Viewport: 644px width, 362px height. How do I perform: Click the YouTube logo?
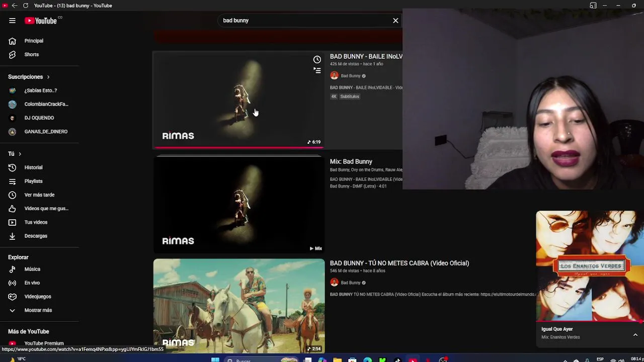click(41, 21)
